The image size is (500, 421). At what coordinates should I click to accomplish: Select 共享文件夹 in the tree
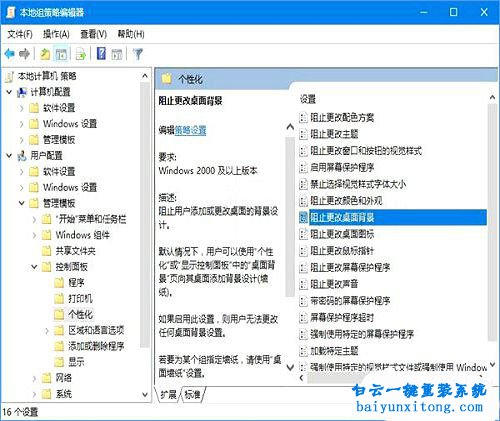(75, 251)
